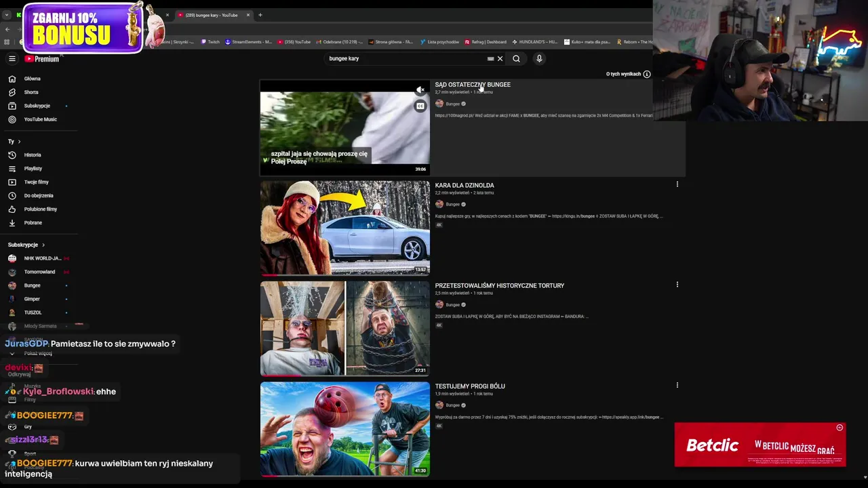Open Pobrane downloads in the sidebar
868x488 pixels.
pyautogui.click(x=33, y=223)
